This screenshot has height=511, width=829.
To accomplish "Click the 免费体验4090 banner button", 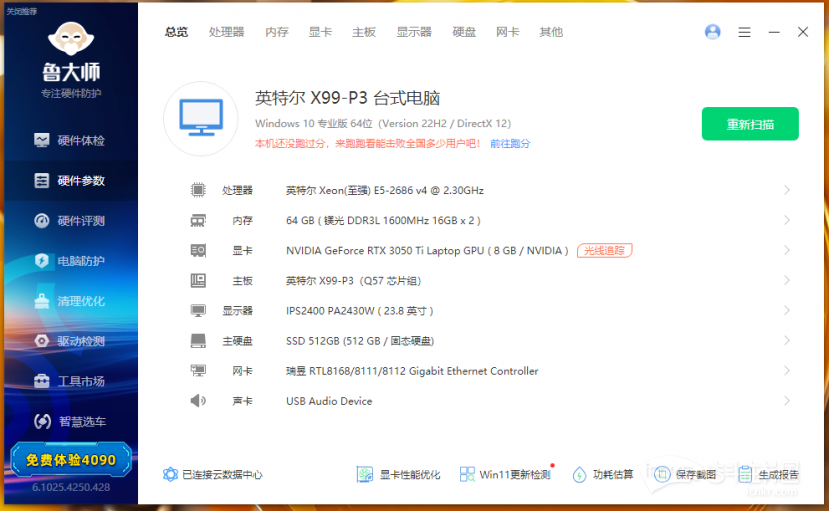I will (x=71, y=460).
